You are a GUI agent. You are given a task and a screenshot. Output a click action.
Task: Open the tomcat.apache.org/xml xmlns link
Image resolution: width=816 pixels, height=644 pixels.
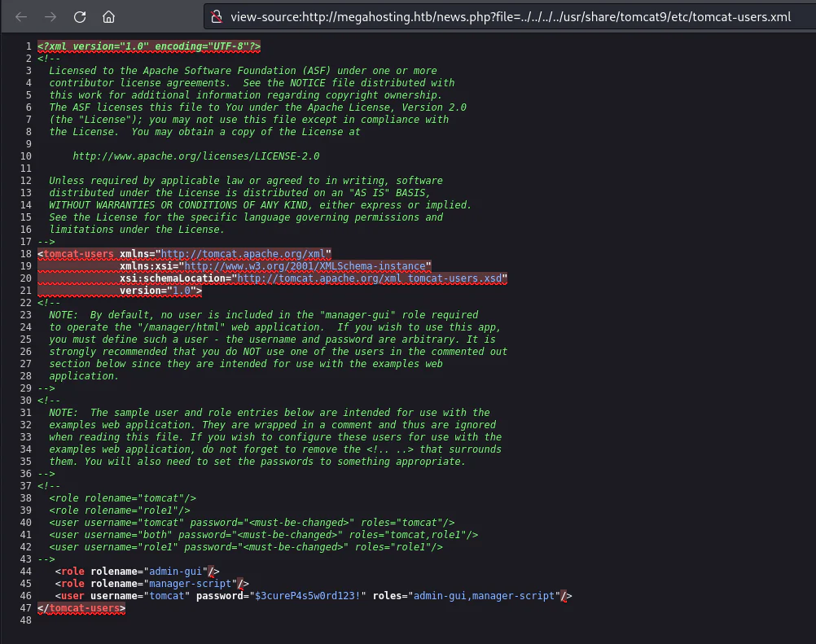243,254
